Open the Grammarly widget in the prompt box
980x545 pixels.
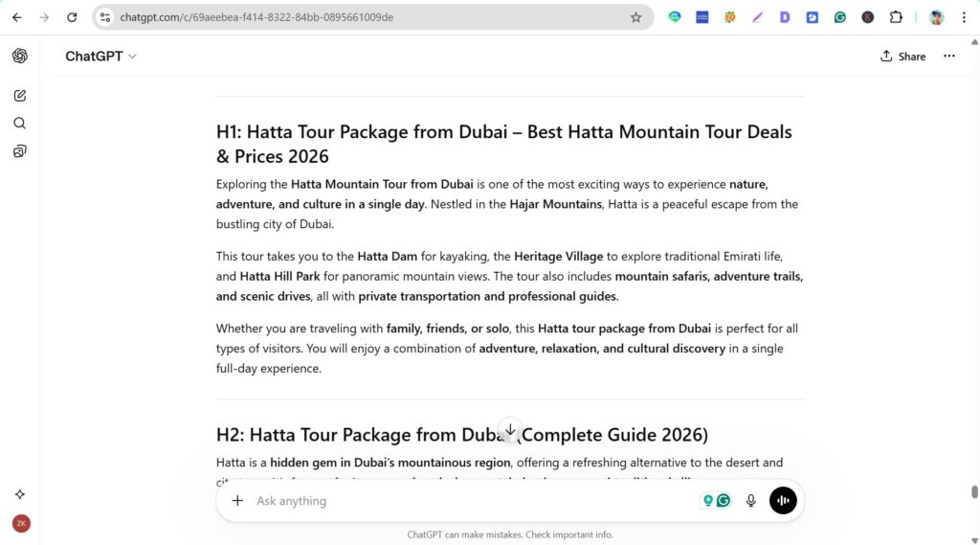(x=724, y=501)
